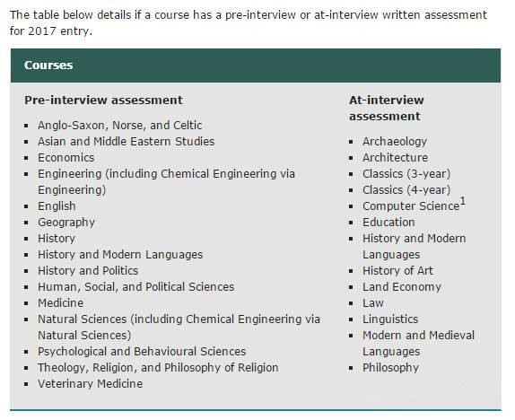Click the English course entry
This screenshot has width=515, height=420.
(57, 206)
